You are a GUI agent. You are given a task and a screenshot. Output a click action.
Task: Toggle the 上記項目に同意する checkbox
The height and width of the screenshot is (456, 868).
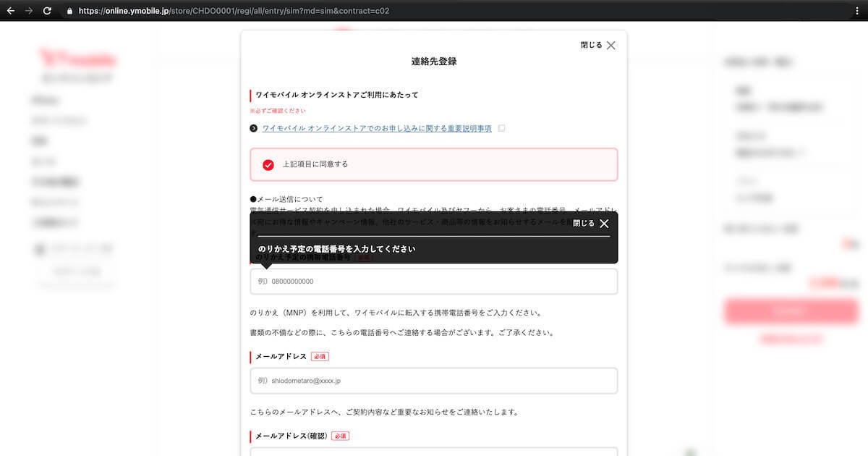[268, 164]
